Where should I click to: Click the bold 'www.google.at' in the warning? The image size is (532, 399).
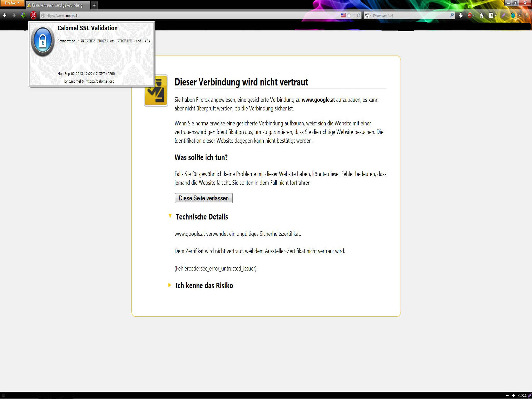(x=318, y=100)
